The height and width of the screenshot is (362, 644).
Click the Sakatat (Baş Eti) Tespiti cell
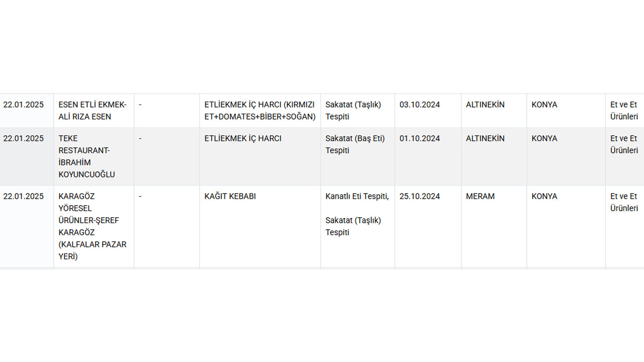tap(355, 144)
